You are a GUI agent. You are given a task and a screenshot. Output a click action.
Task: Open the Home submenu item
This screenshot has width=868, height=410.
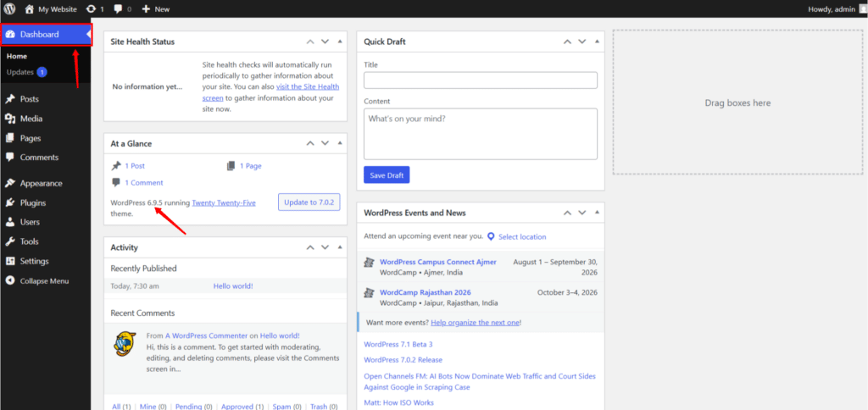tap(17, 56)
